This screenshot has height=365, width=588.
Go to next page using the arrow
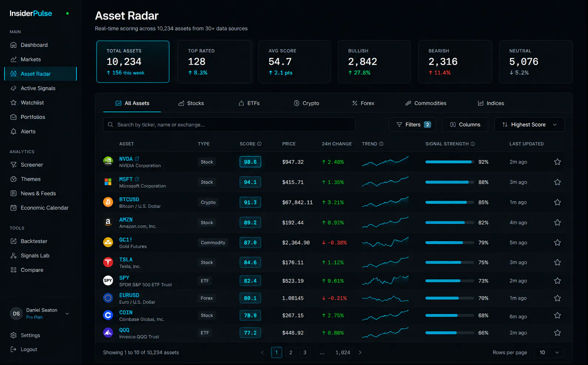pyautogui.click(x=360, y=352)
